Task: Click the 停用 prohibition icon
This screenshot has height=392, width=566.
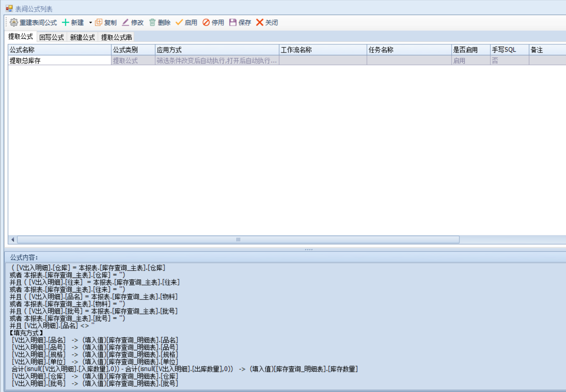Action: [x=206, y=22]
